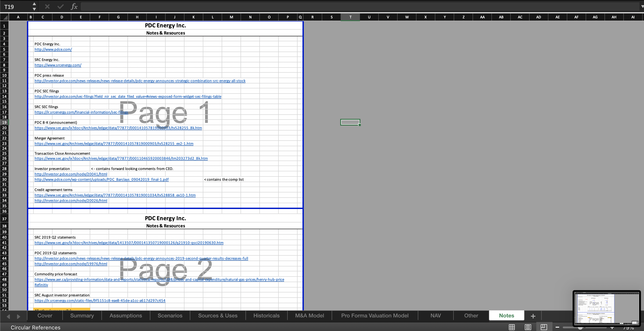644x331 pixels.
Task: Click 'Merger Agreement' label cell
Action: click(x=50, y=138)
